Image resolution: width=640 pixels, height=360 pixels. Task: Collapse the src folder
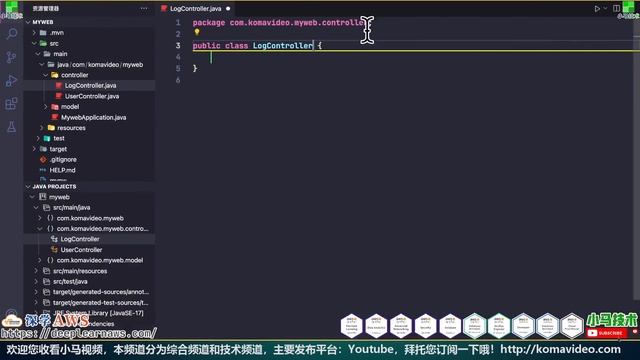(x=34, y=43)
